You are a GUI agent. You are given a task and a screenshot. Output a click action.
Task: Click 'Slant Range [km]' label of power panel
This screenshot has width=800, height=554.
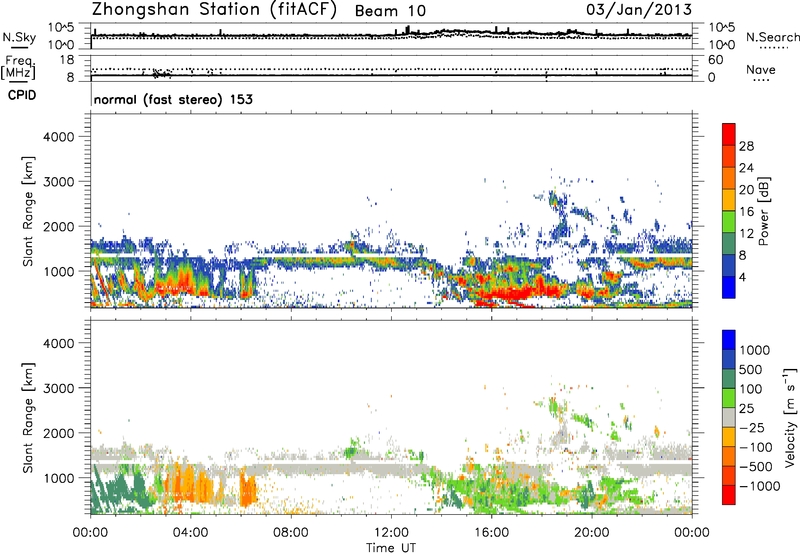click(28, 211)
